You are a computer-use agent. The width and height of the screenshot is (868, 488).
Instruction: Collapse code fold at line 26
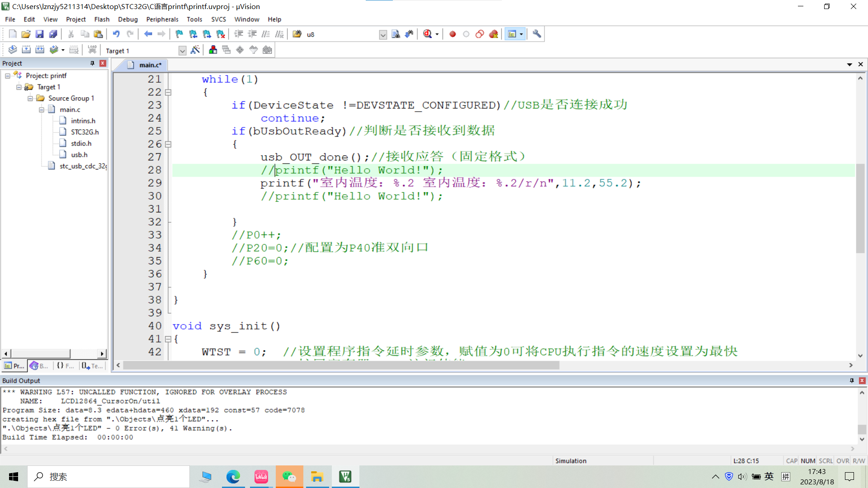[168, 144]
